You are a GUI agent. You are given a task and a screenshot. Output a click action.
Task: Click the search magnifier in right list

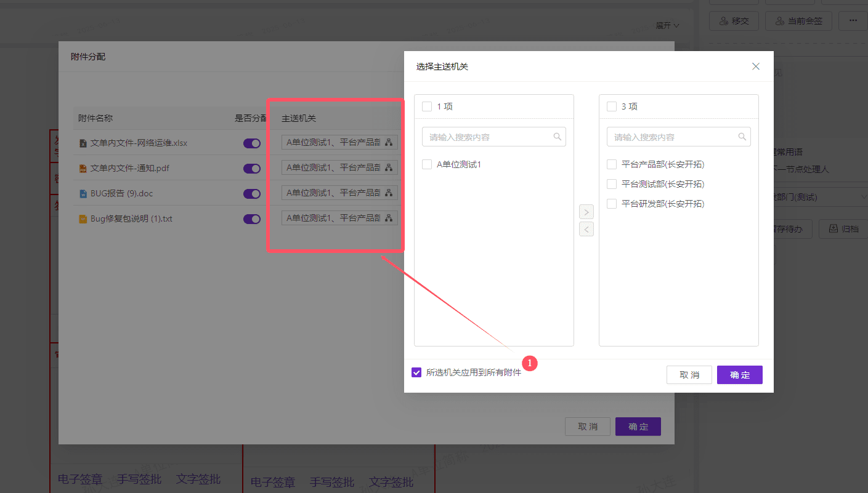(x=742, y=137)
